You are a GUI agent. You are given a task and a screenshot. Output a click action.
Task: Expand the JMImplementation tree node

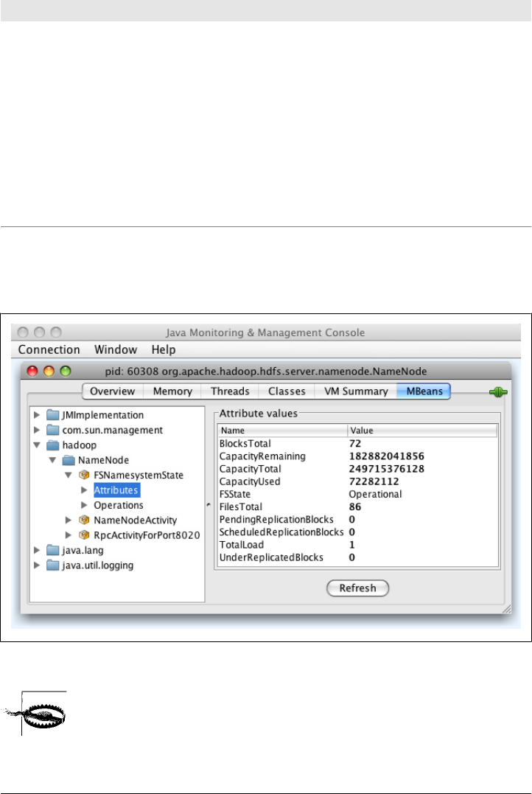coord(36,415)
